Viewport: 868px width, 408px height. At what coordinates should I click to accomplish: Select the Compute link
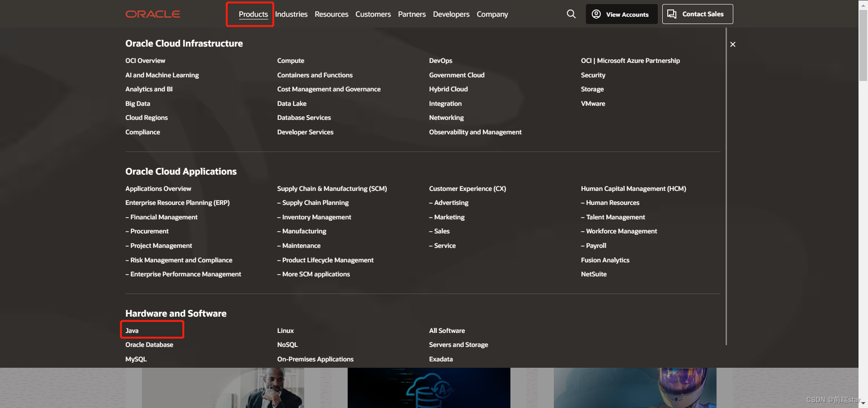(x=291, y=61)
